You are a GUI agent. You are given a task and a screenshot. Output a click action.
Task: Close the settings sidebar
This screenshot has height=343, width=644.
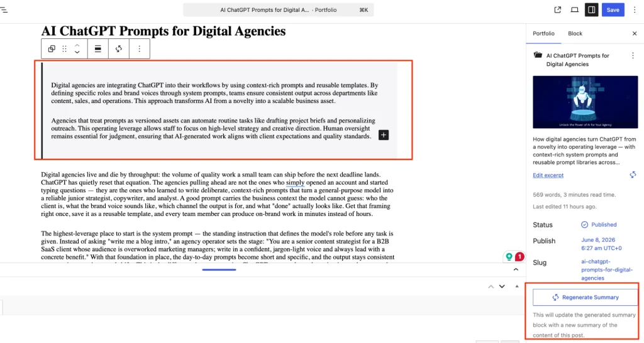(634, 34)
